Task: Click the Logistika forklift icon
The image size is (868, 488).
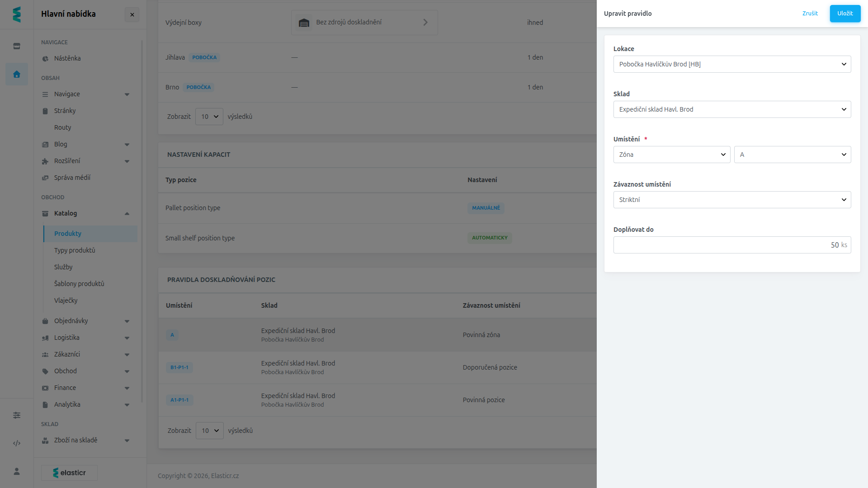Action: [45, 338]
